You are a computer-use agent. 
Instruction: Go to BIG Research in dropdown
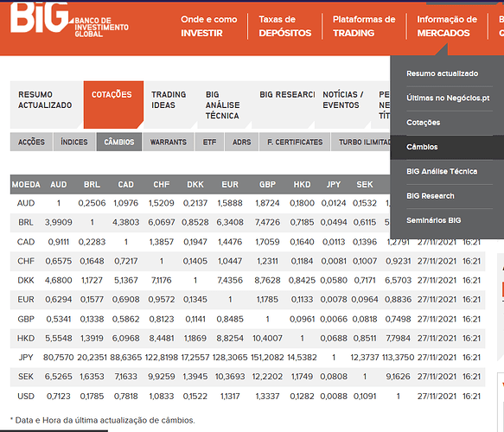(431, 196)
